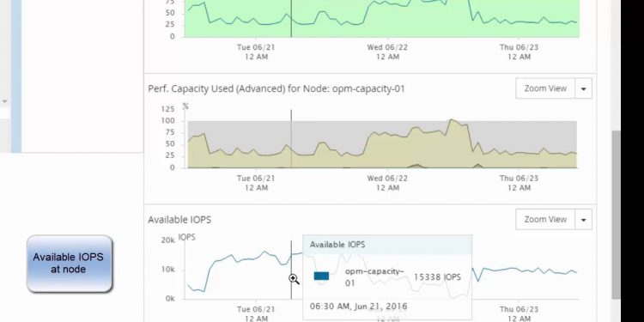Screen dimensions: 644x322
Task: Click the 'Available IOPS at node' callout
Action: pos(70,264)
